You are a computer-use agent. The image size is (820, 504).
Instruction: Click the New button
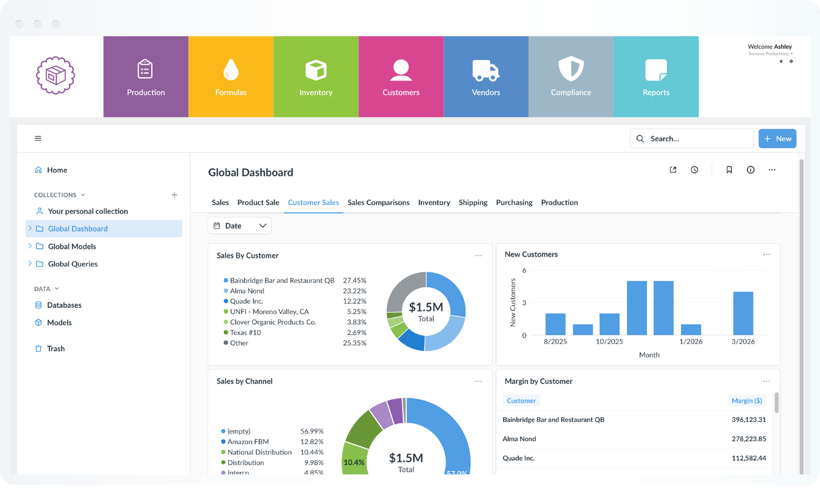click(x=777, y=138)
